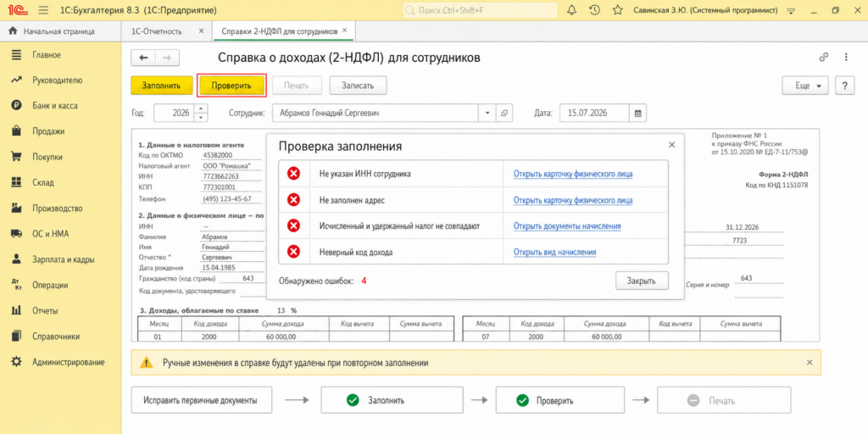Open the Производство section

57,209
